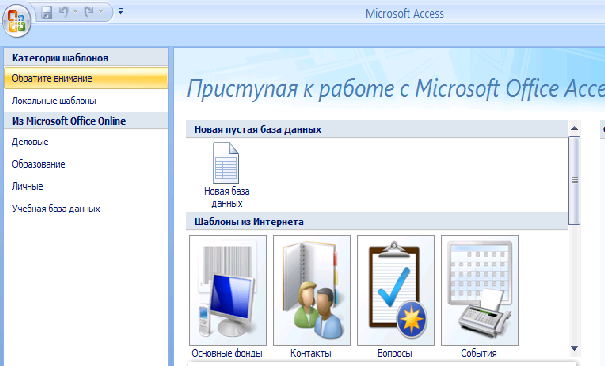Click the Категории шаблонов header
Viewport: 605px width, 366px height.
tap(86, 57)
